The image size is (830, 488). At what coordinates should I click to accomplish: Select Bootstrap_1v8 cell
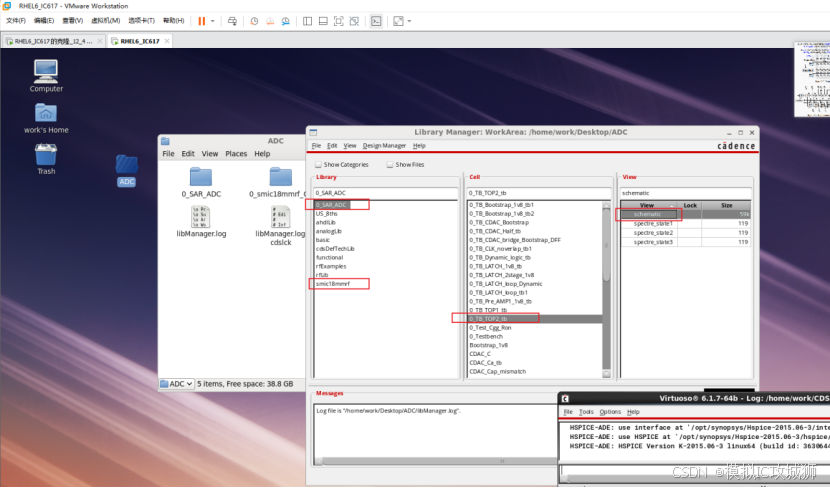coord(489,345)
